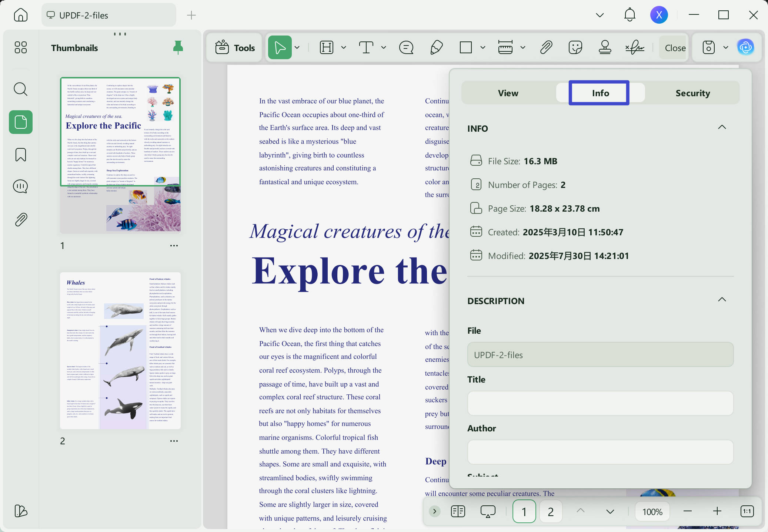The image size is (768, 532).
Task: Open the Signature tool
Action: tap(635, 47)
